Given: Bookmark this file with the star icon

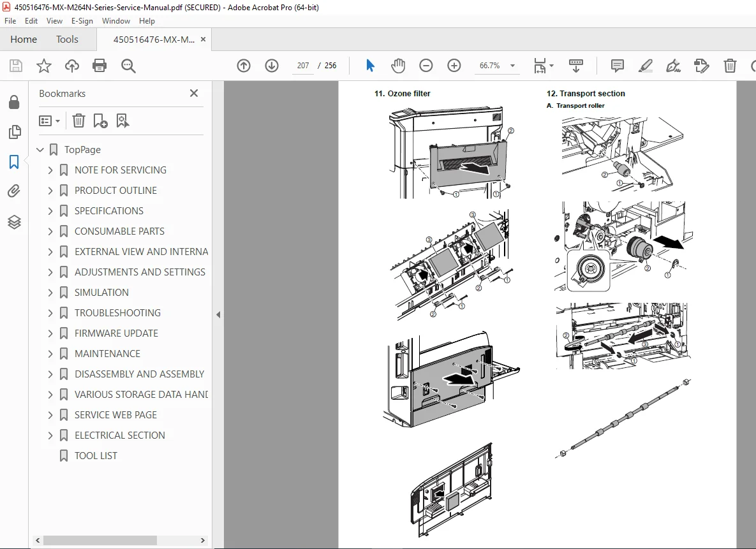Looking at the screenshot, I should (x=44, y=66).
